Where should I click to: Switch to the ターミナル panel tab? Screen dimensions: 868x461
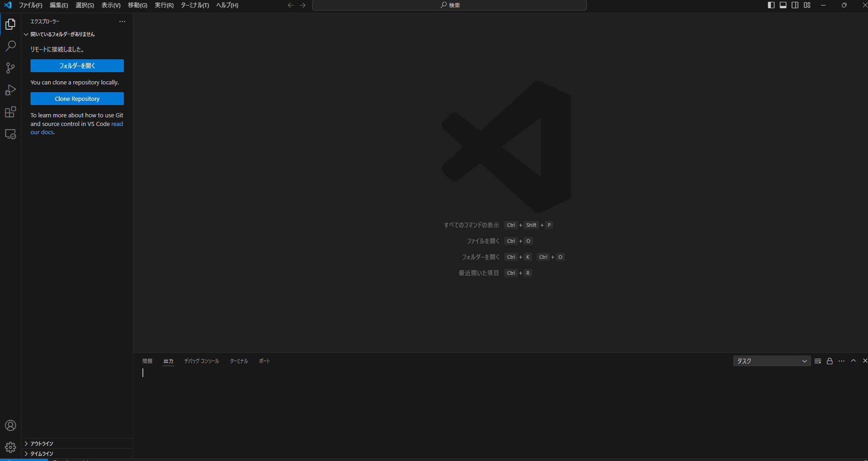click(239, 361)
